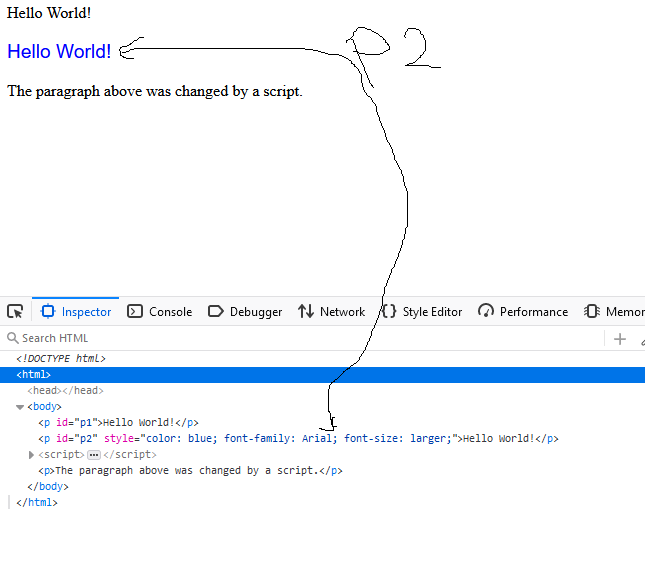The width and height of the screenshot is (645, 580).
Task: Click the Debugger tab icon
Action: tap(216, 311)
